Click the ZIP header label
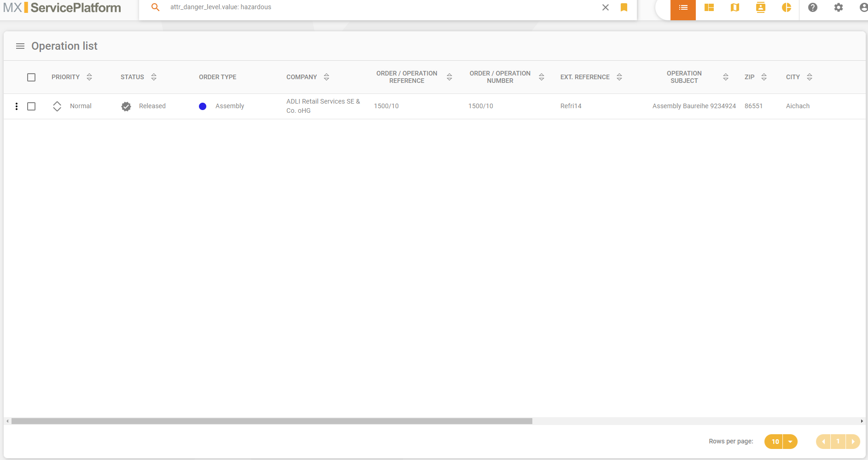868x460 pixels. [x=750, y=77]
